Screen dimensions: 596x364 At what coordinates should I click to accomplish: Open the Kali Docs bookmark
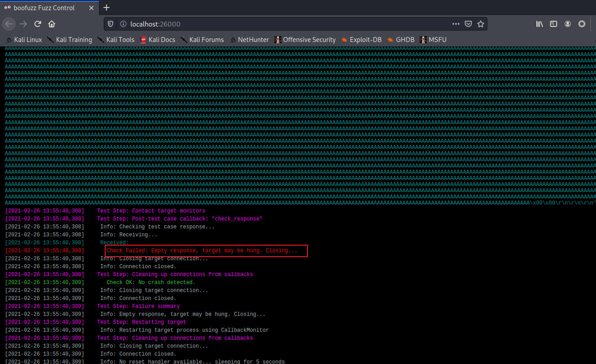(158, 40)
